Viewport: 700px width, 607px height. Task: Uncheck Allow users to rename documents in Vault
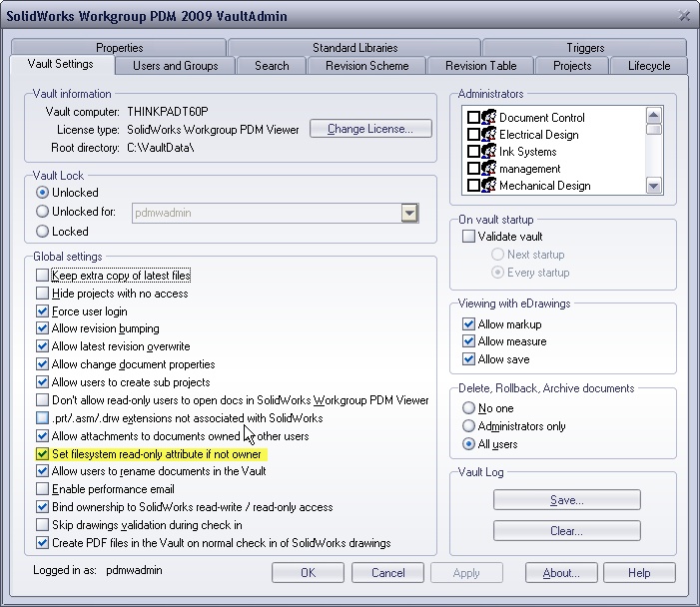42,471
